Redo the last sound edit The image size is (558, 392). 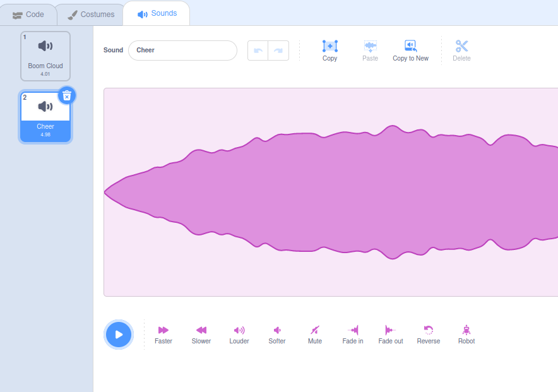click(278, 50)
